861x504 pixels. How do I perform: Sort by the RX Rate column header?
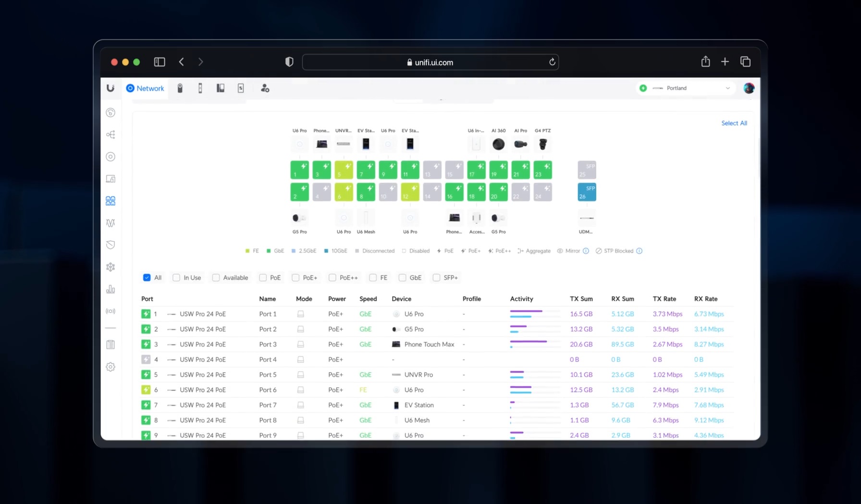[x=706, y=299]
